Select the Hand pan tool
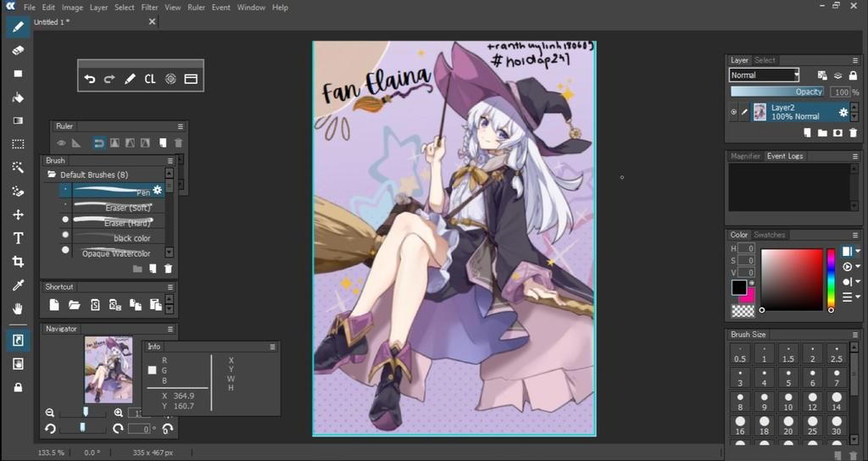 tap(18, 308)
